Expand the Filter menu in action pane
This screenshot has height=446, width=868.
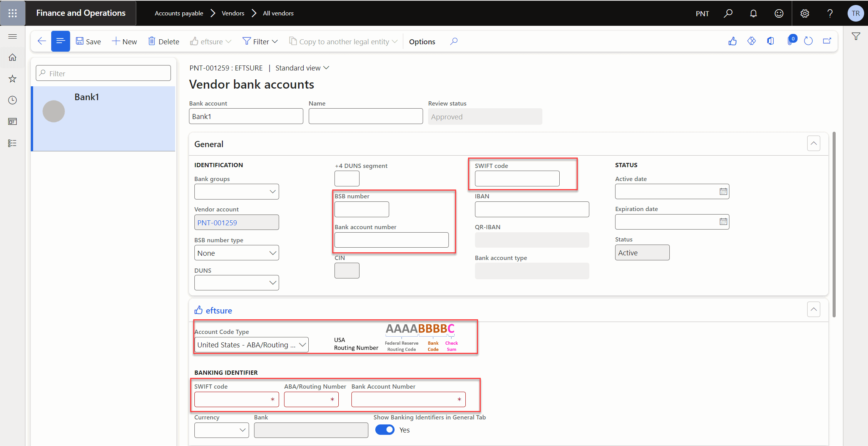pyautogui.click(x=260, y=42)
